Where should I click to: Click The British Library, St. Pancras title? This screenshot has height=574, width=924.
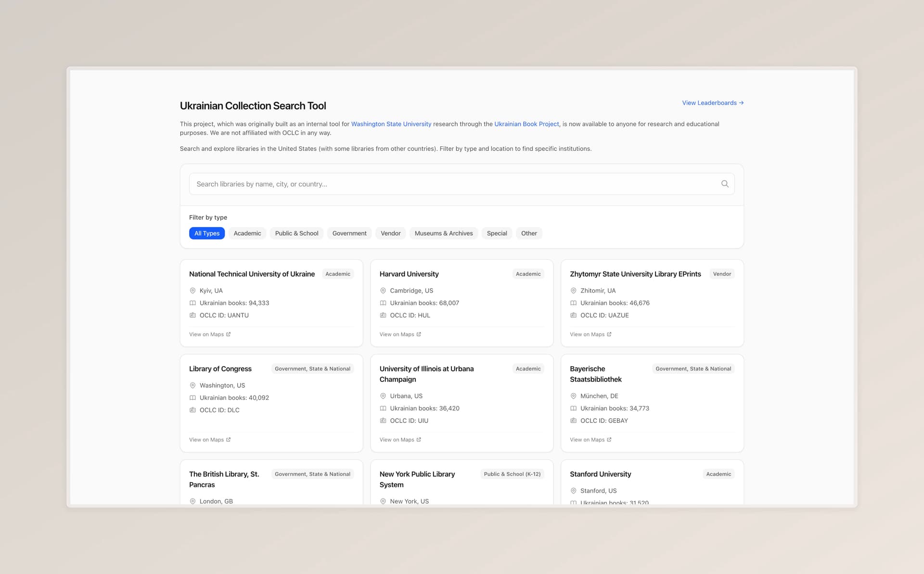pyautogui.click(x=224, y=480)
